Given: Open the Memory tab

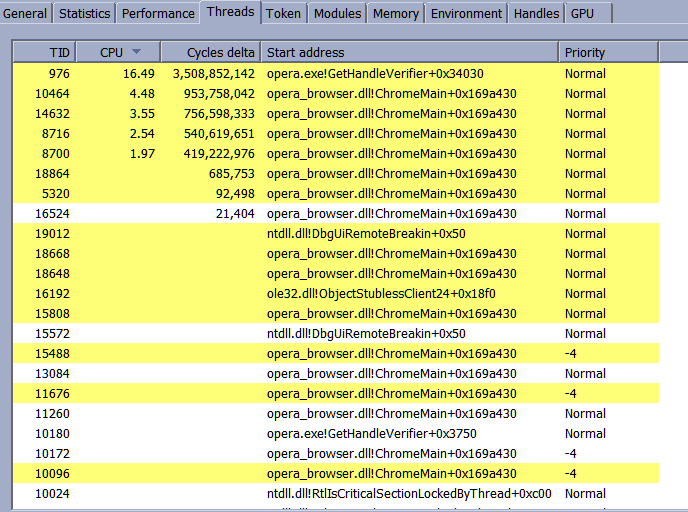Looking at the screenshot, I should coord(396,14).
